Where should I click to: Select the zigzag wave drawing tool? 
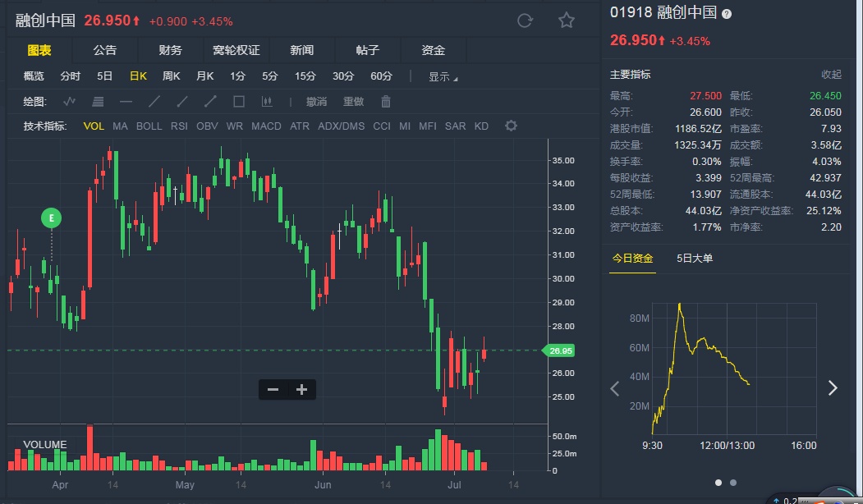(x=70, y=102)
